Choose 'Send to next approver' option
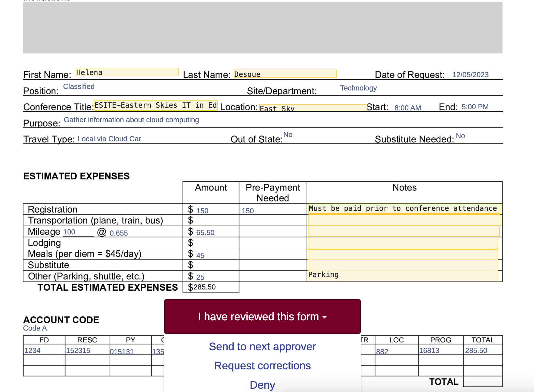Viewport: 534px width, 392px height. click(x=262, y=347)
